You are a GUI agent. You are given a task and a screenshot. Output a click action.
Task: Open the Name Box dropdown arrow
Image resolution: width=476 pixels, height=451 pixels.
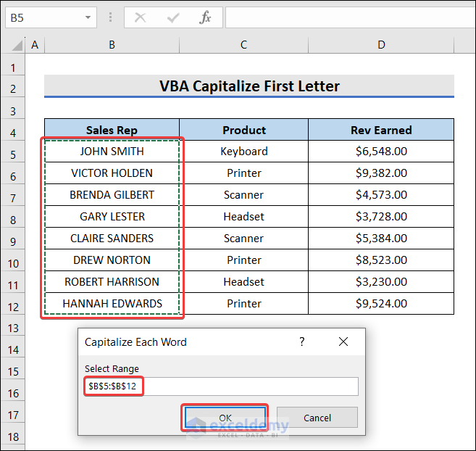(x=88, y=17)
